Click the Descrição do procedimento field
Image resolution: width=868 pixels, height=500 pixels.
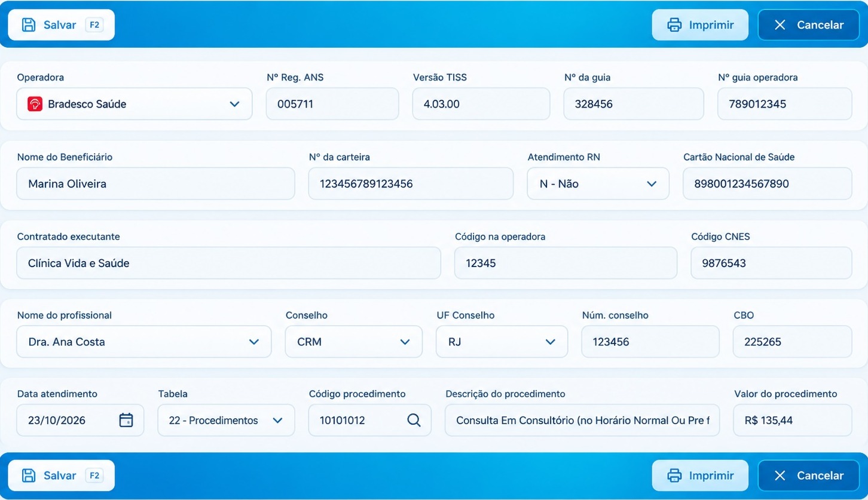(582, 421)
